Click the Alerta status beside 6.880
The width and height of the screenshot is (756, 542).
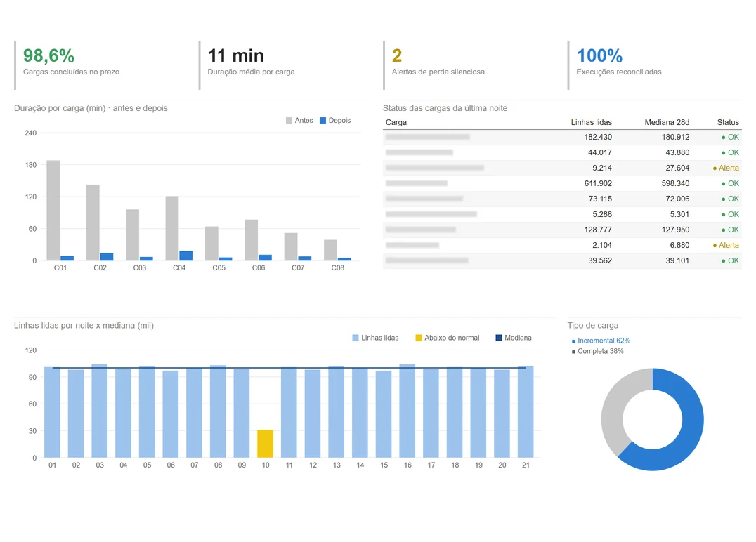tap(726, 245)
